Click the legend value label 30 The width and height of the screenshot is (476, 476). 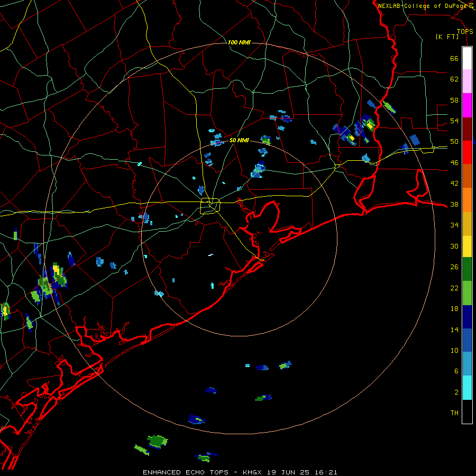[x=454, y=246]
